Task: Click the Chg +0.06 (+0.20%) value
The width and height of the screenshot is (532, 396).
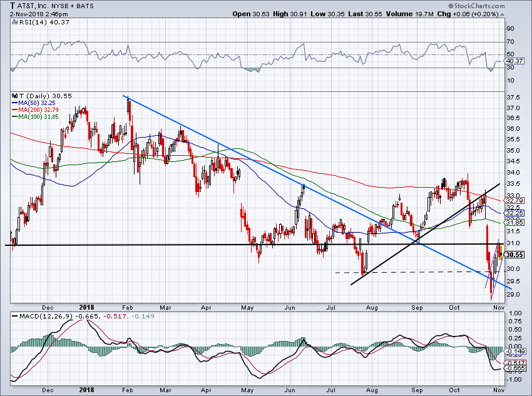Action: [468, 14]
